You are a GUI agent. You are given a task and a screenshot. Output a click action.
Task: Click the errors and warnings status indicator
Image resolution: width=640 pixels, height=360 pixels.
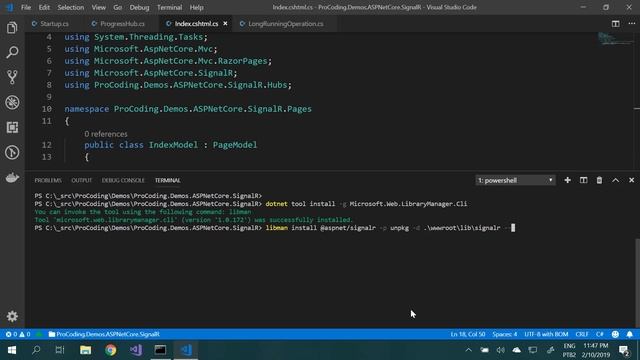(x=18, y=334)
